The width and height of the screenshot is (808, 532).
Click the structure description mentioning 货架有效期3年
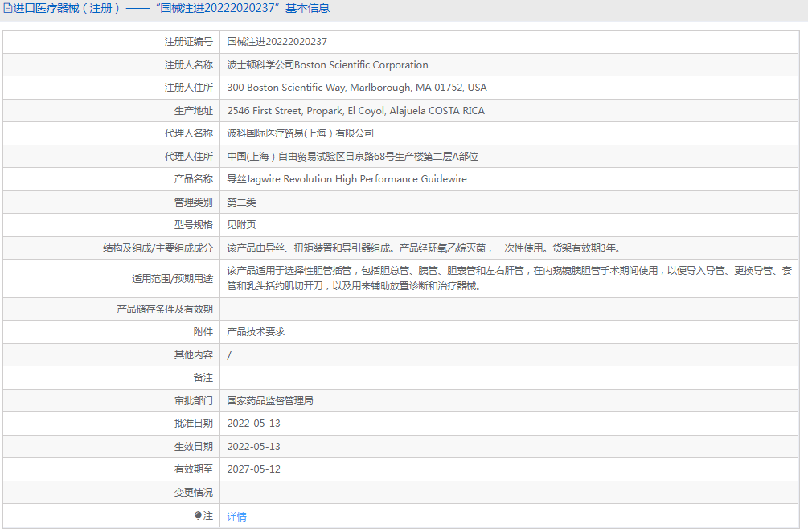click(x=425, y=248)
